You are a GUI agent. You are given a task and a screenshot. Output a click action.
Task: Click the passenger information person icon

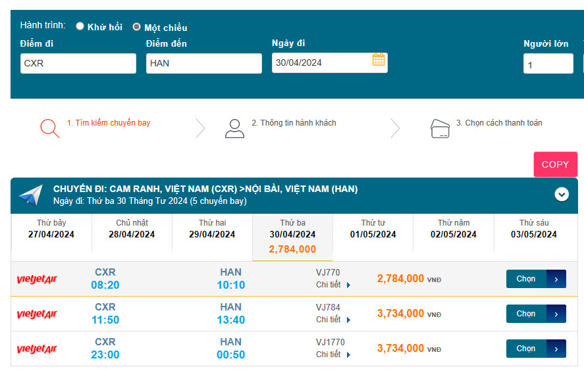click(234, 128)
